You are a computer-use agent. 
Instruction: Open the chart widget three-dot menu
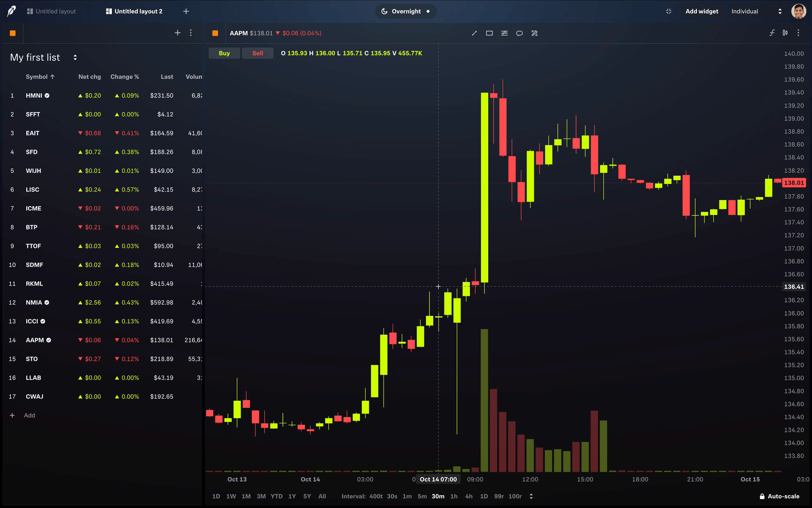798,33
